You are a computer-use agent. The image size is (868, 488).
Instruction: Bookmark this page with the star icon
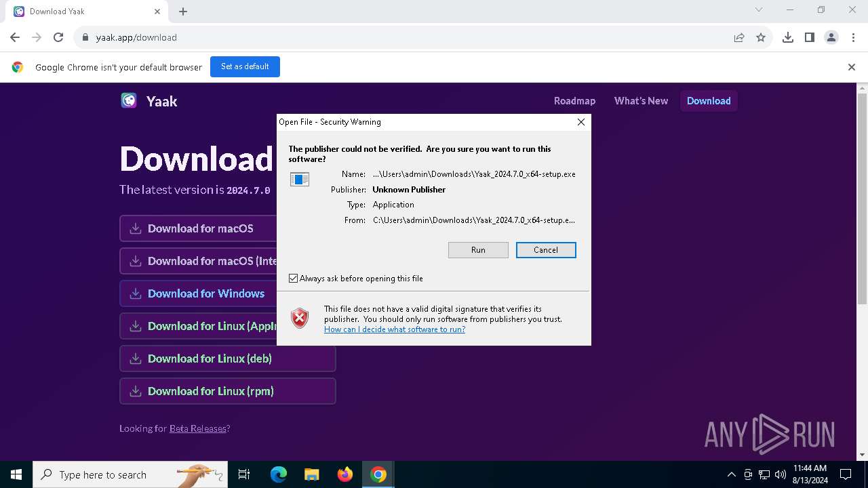click(x=761, y=37)
